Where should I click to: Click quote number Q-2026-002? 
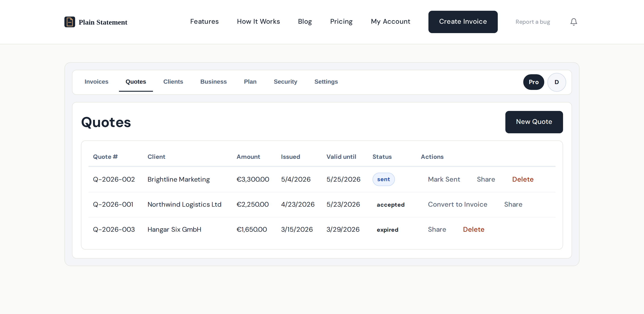[x=114, y=179]
